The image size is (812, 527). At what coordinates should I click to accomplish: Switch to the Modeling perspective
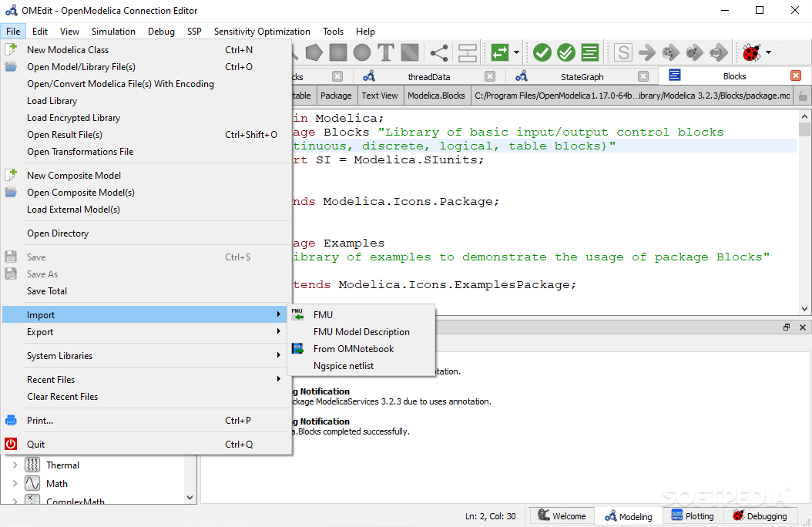coord(628,516)
